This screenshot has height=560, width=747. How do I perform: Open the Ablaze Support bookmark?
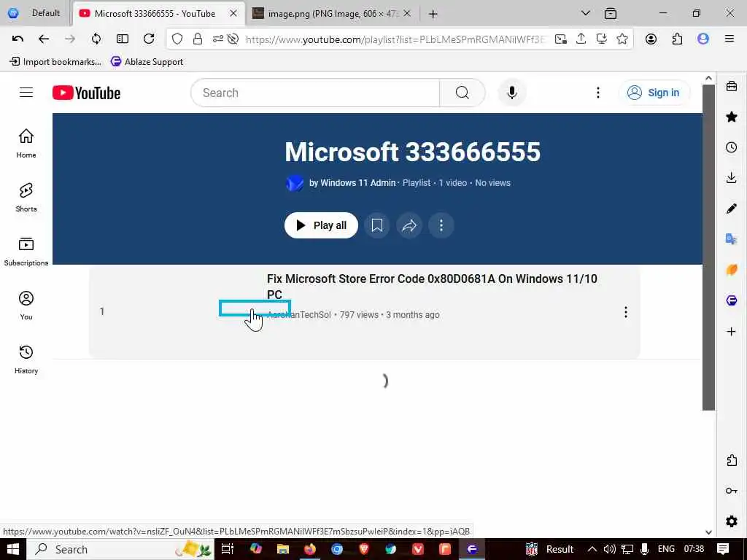coord(147,61)
